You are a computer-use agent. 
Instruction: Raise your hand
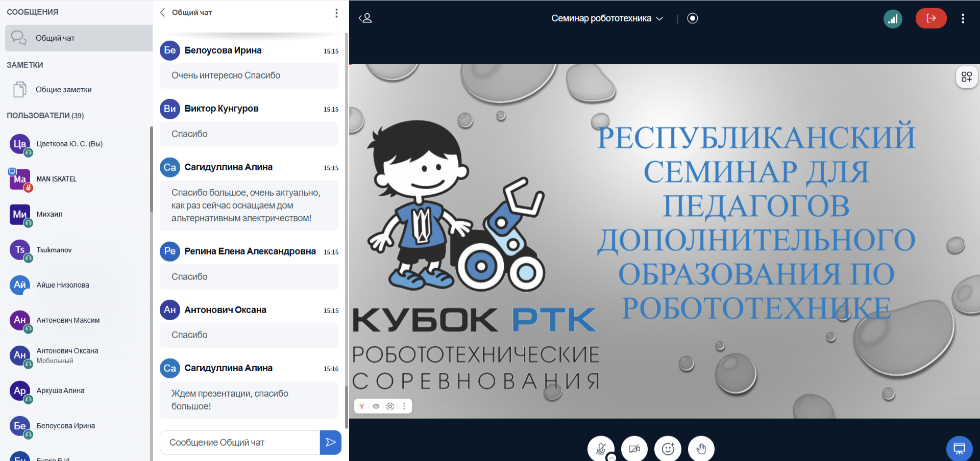point(701,449)
